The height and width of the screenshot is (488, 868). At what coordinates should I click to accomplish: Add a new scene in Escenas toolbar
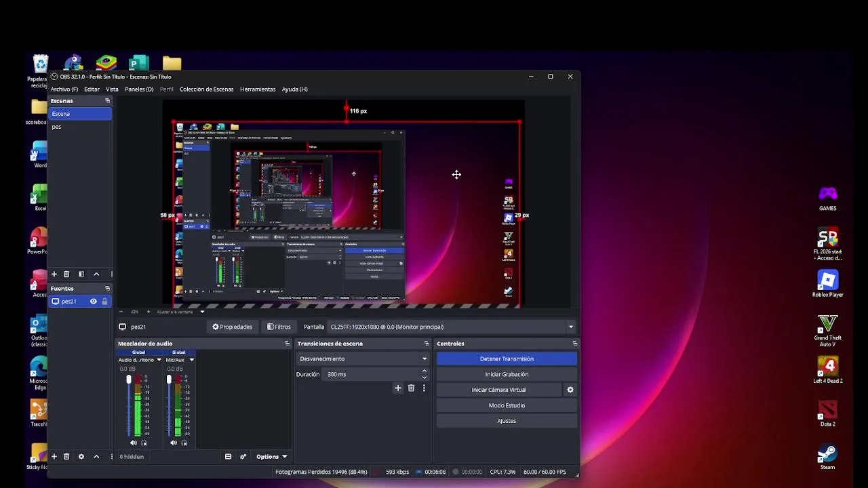[x=54, y=274]
